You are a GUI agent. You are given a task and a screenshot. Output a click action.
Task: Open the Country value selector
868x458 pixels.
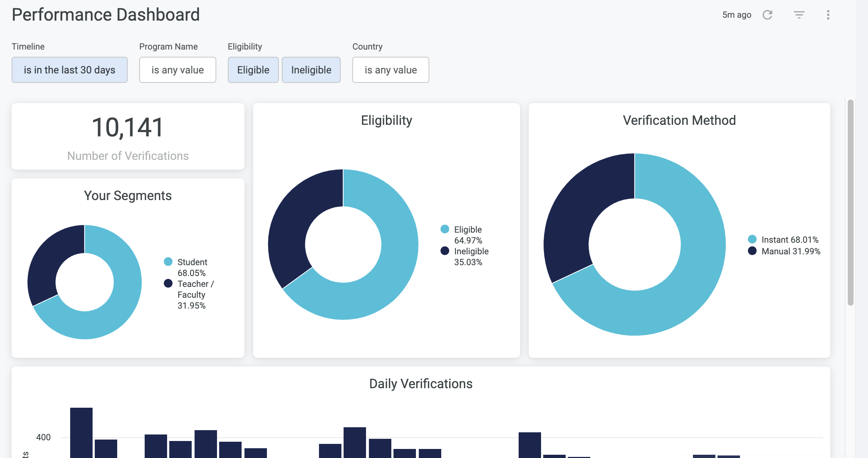point(391,70)
